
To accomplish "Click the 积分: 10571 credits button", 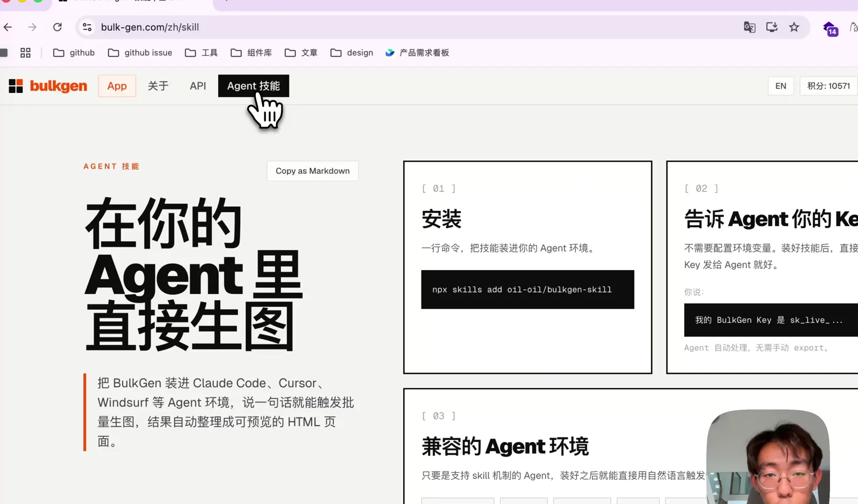I will pos(829,86).
